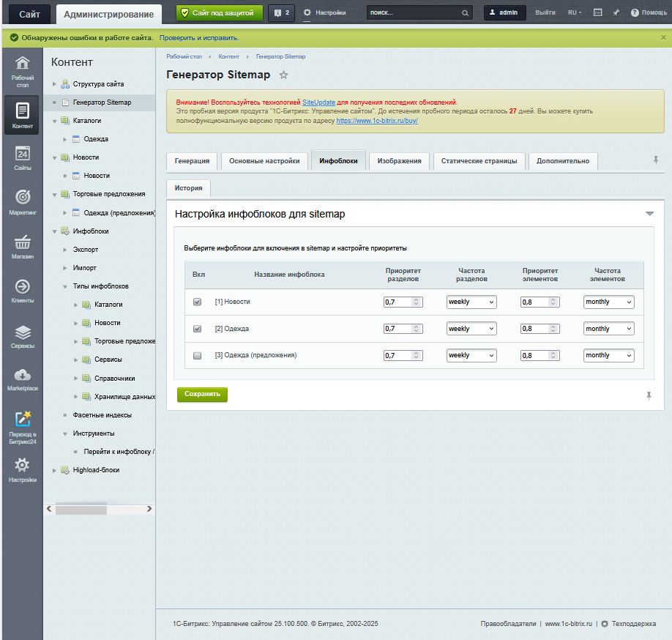This screenshot has height=640, width=672.
Task: Disable the [2] Одежда infoblock checkbox
Action: pos(197,329)
